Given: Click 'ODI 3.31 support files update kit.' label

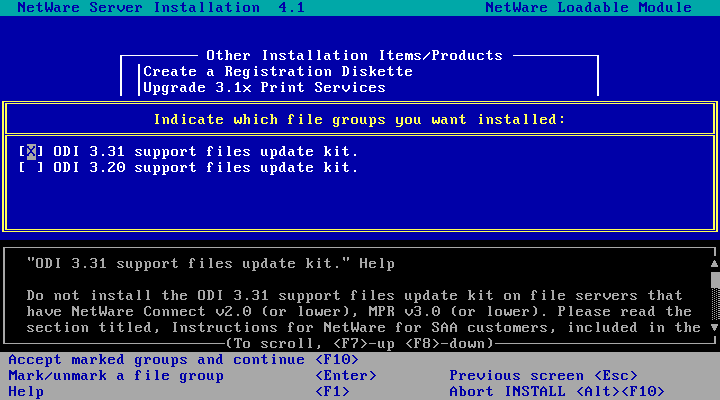Looking at the screenshot, I should 206,152.
